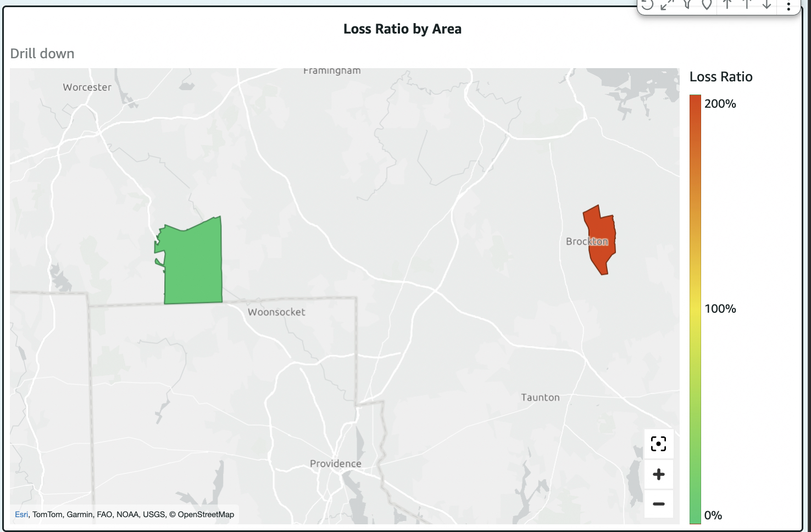Viewport: 811px width, 532px height.
Task: Open the Esri attribution link
Action: coord(21,514)
